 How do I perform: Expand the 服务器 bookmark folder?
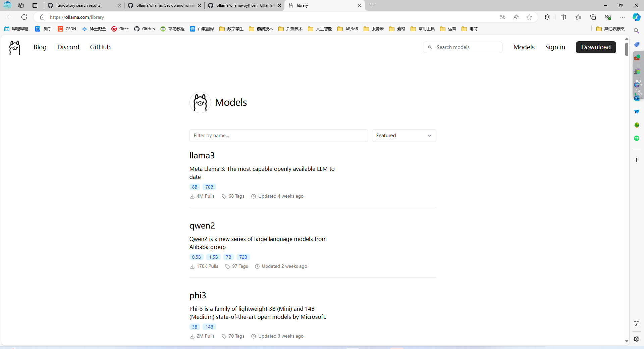click(x=374, y=29)
